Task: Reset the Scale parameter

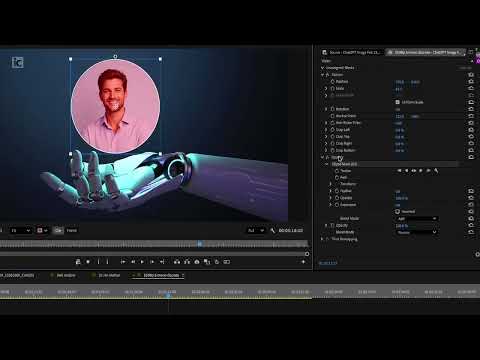Action: (471, 88)
